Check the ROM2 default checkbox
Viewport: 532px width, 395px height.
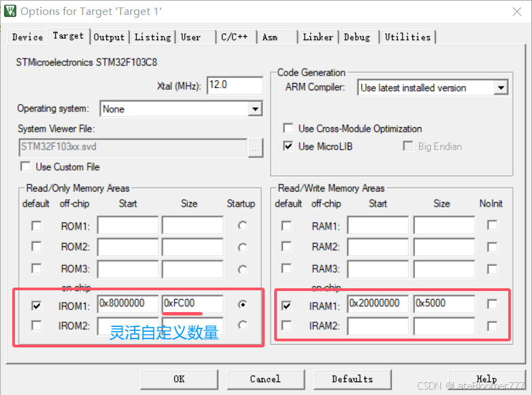(36, 247)
